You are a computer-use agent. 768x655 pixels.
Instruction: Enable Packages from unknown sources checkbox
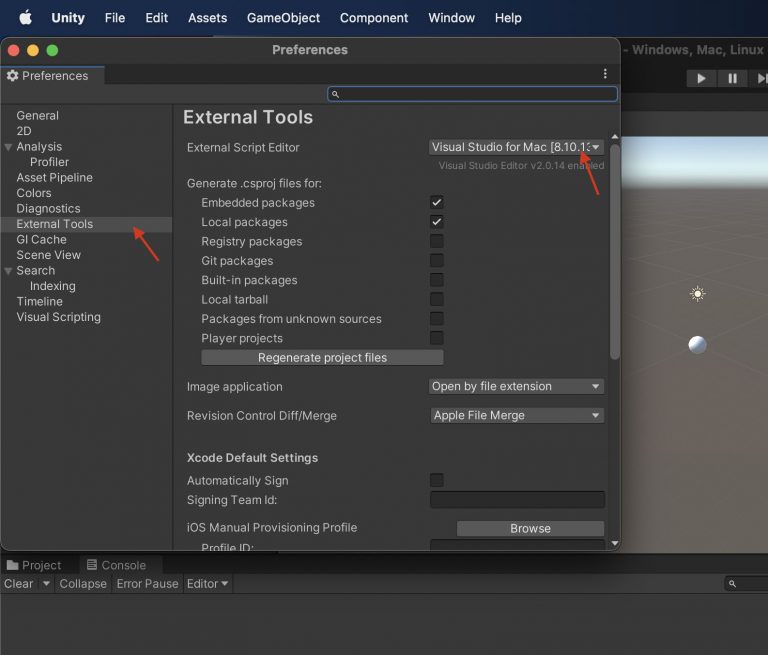pos(436,318)
